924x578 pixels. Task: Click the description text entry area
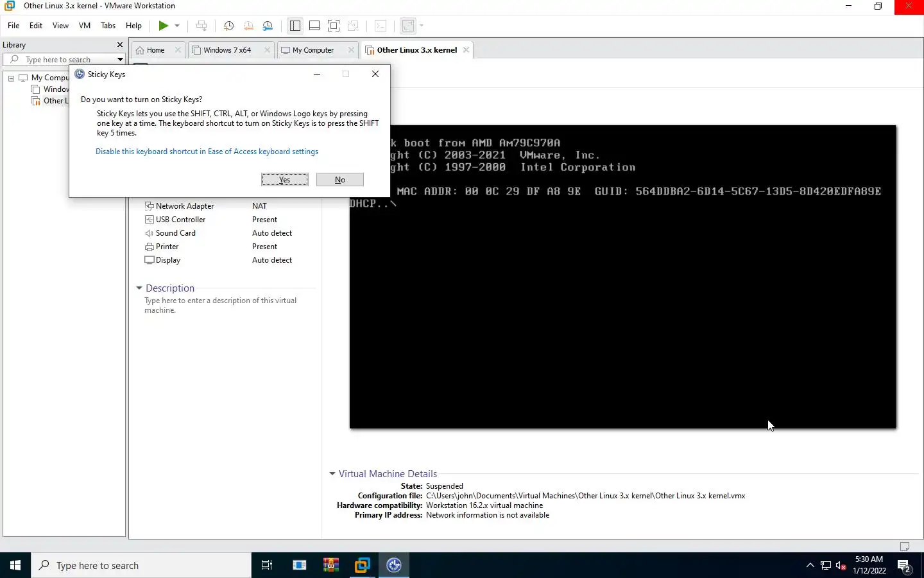coord(221,305)
